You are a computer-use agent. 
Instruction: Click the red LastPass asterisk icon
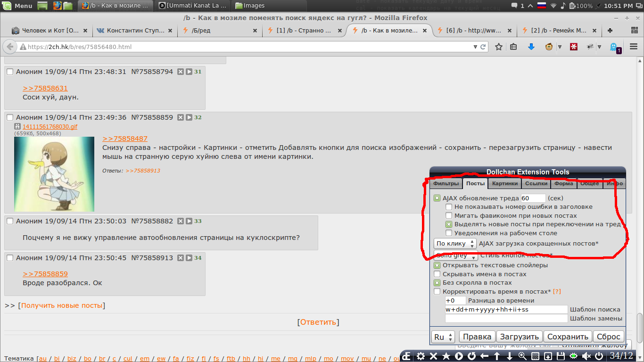click(574, 47)
